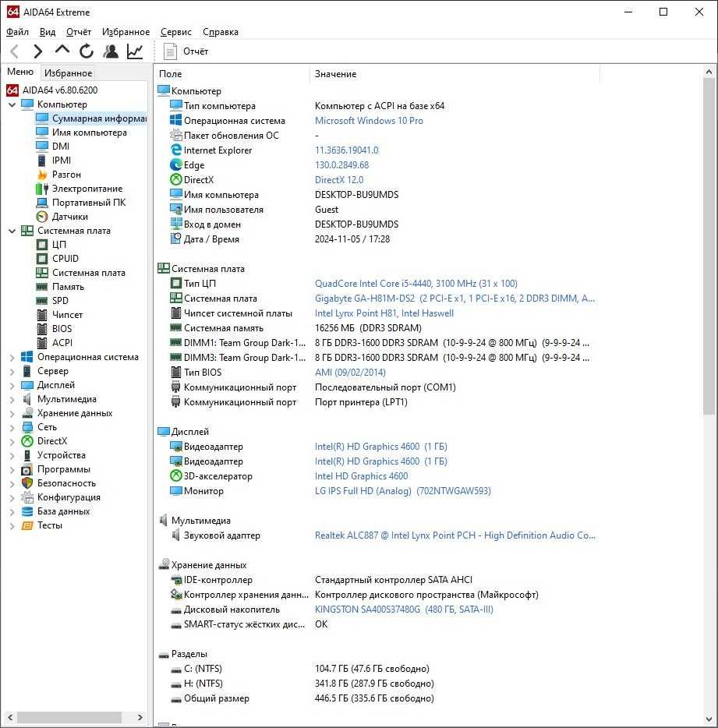The width and height of the screenshot is (718, 728).
Task: Click the Устройства device icon
Action: pos(27,455)
